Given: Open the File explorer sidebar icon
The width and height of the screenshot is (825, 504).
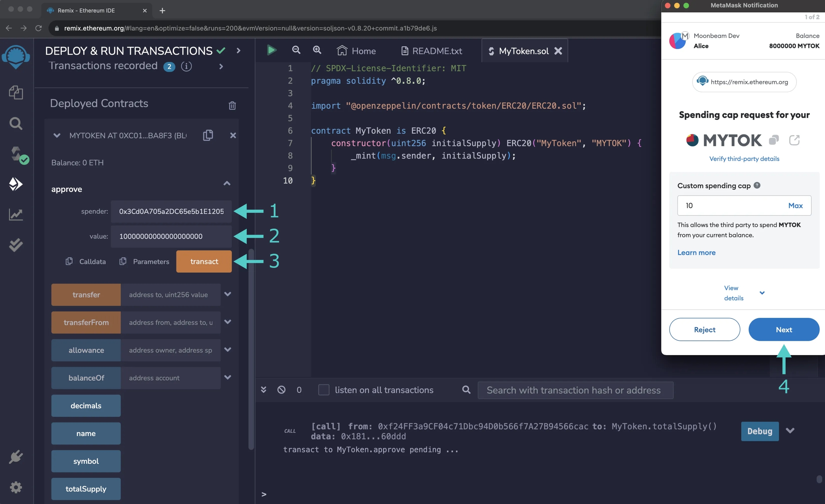Looking at the screenshot, I should tap(16, 93).
